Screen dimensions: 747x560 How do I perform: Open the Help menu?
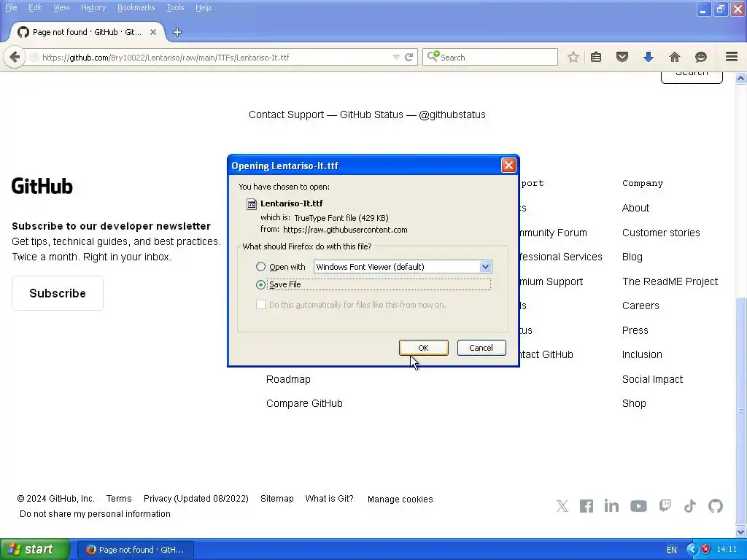click(x=203, y=7)
